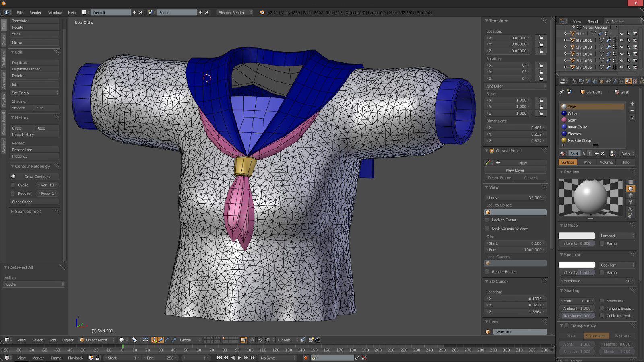This screenshot has width=644, height=362.
Task: Click the manipulator toggle icon in 3D header
Action: (x=154, y=340)
